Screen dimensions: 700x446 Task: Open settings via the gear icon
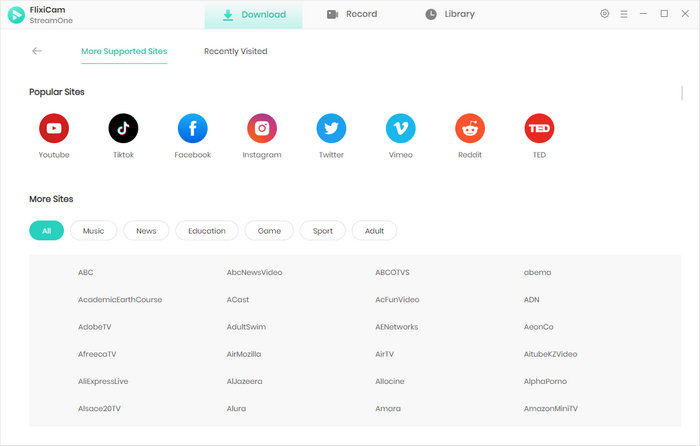(x=604, y=13)
